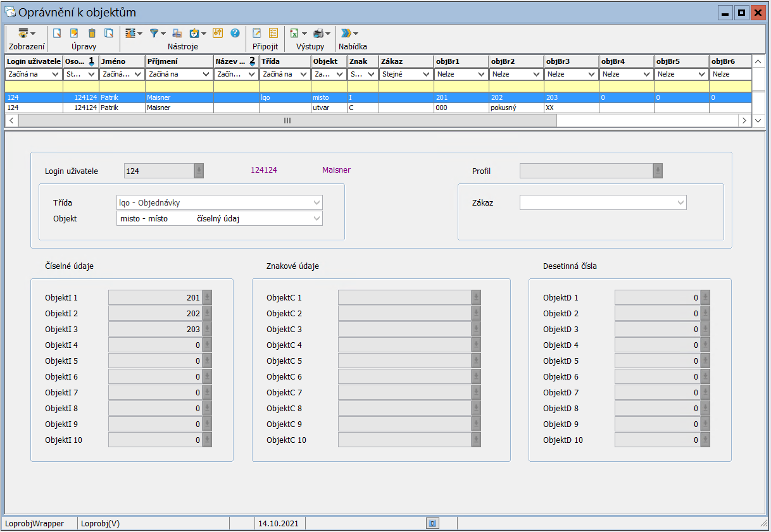Click the Nabídka arrows icon
This screenshot has width=771, height=532.
coord(346,33)
